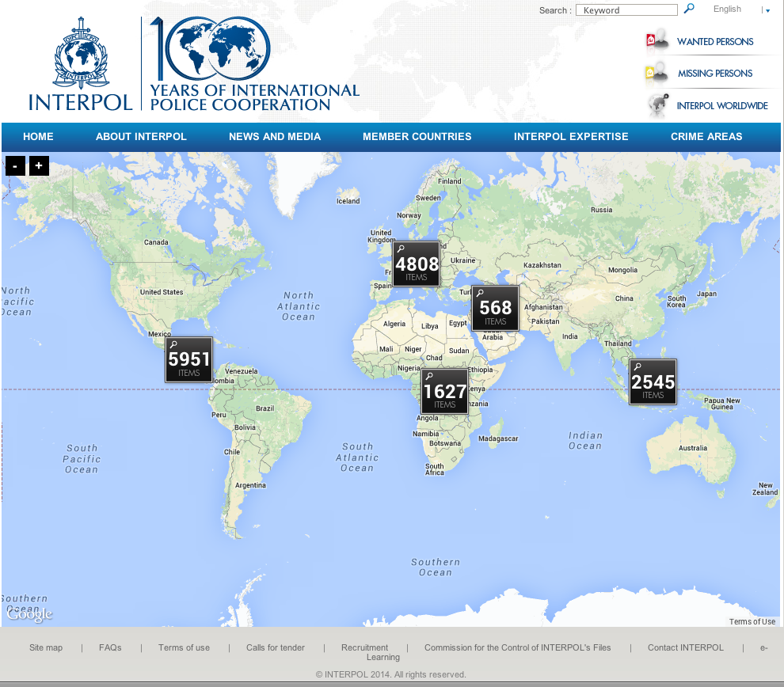Click the 100 years globe logo
The height and width of the screenshot is (687, 784).
tap(210, 48)
